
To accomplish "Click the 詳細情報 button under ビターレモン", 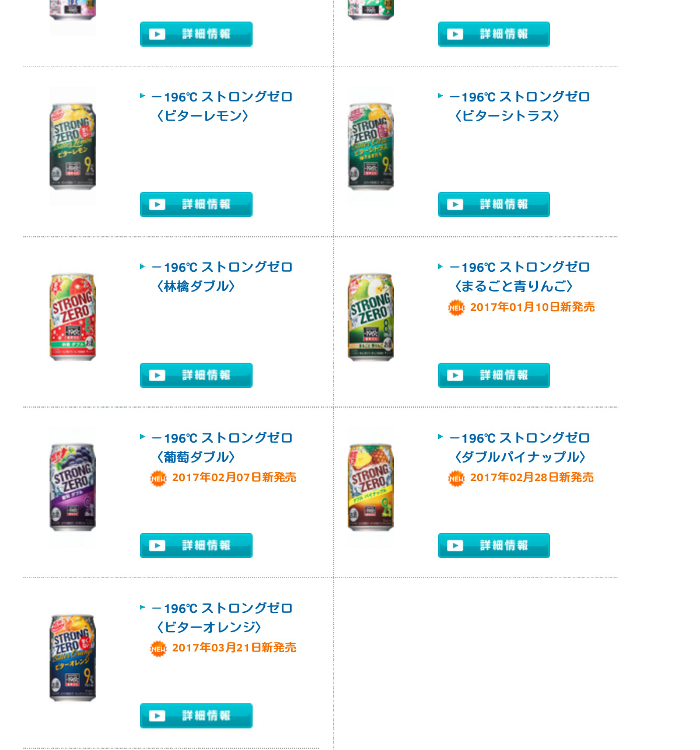I will (x=196, y=204).
